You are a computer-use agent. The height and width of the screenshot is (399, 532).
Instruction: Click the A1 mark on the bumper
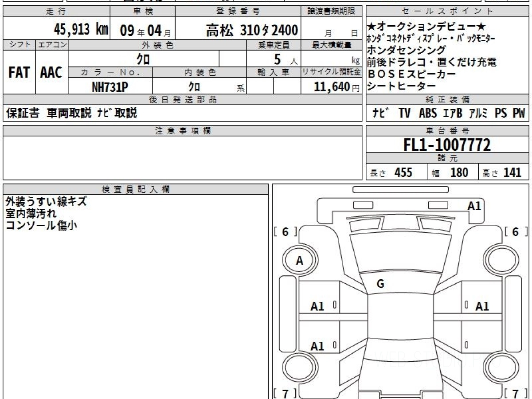[474, 206]
